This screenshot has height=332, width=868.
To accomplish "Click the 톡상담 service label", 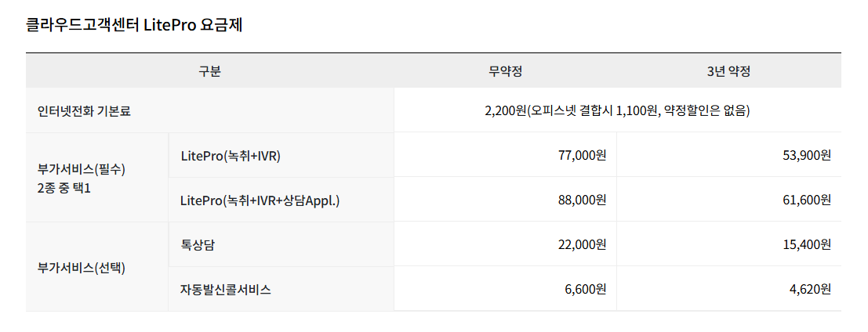I will 198,245.
